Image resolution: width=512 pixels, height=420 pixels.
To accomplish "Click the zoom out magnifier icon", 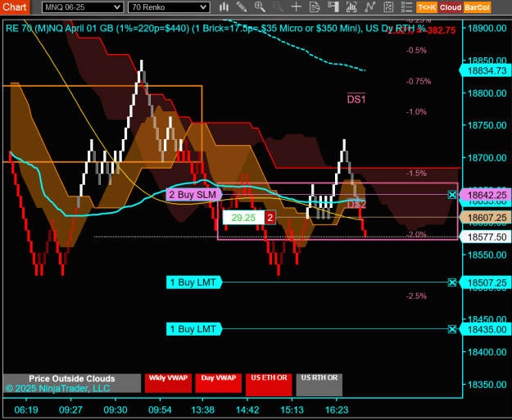I will 279,7.
